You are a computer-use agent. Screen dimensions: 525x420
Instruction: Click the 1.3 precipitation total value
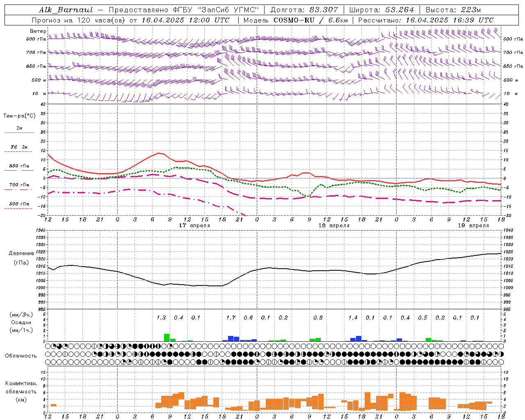(161, 318)
